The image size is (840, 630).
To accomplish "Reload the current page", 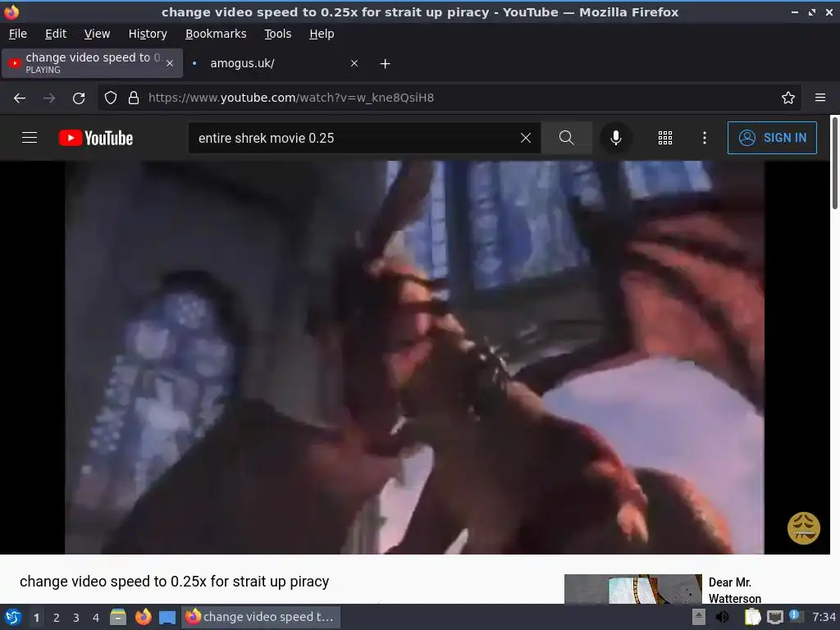I will click(79, 98).
